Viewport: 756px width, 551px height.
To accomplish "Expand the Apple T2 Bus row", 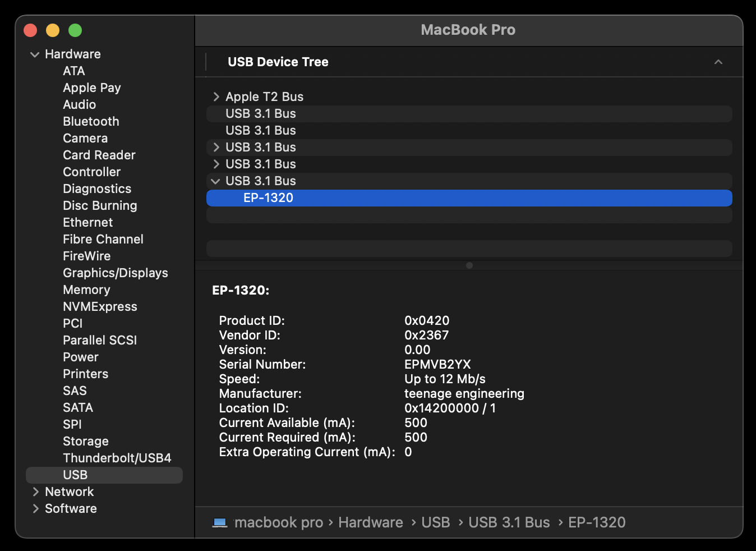I will (216, 97).
